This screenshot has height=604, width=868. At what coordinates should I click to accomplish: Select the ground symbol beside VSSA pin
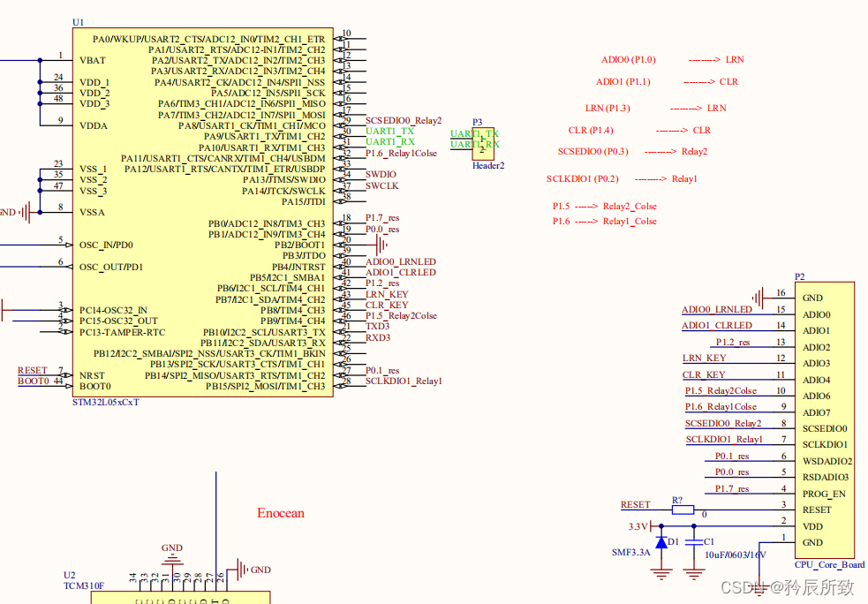pos(25,212)
